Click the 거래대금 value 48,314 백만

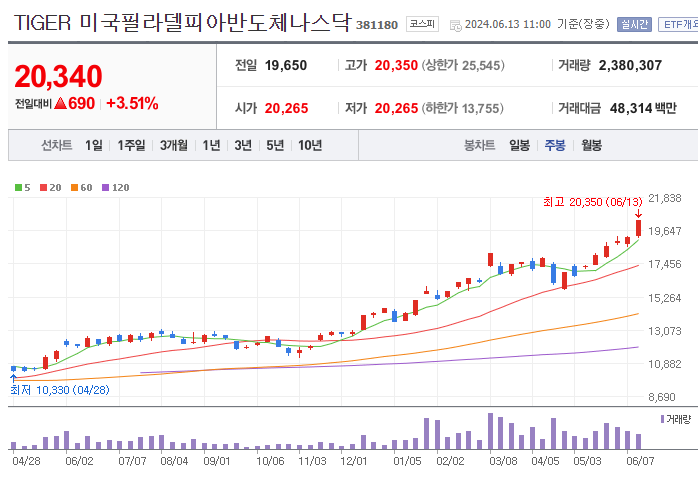pyautogui.click(x=643, y=108)
